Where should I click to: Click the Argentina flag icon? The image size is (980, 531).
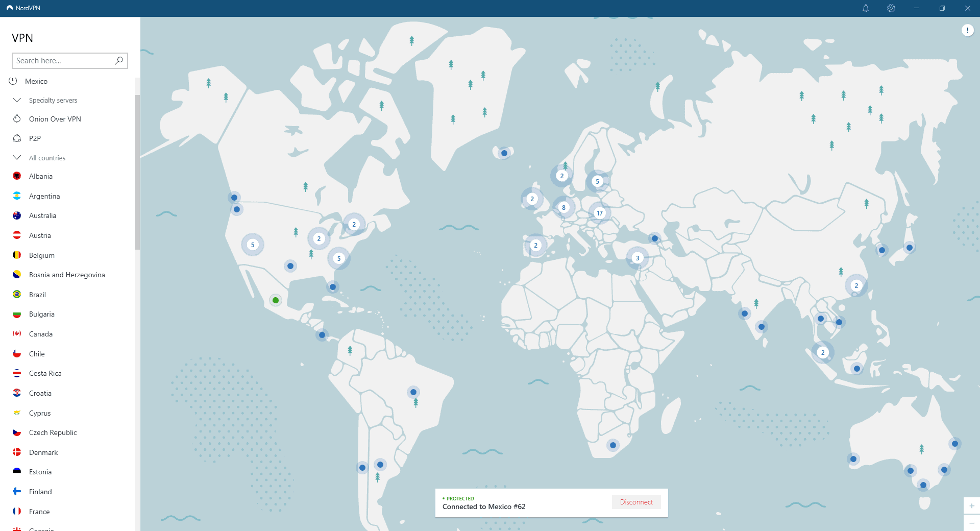click(17, 196)
